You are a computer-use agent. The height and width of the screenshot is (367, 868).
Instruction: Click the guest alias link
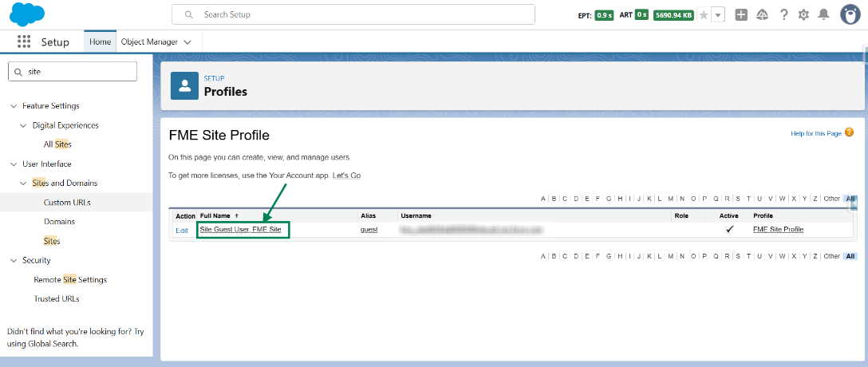pos(369,229)
